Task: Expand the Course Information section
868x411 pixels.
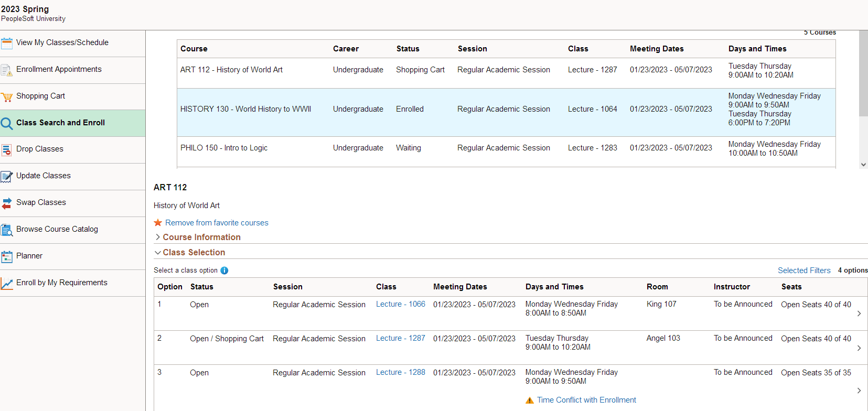Action: (197, 237)
